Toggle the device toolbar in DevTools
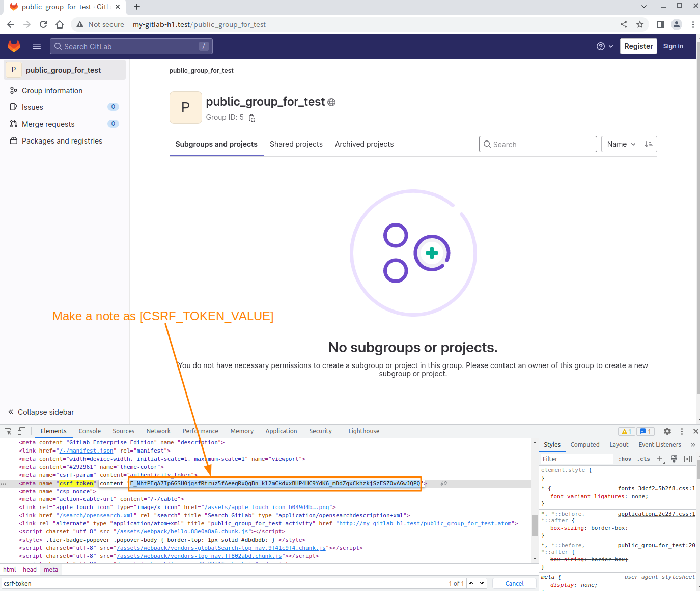 pyautogui.click(x=21, y=431)
